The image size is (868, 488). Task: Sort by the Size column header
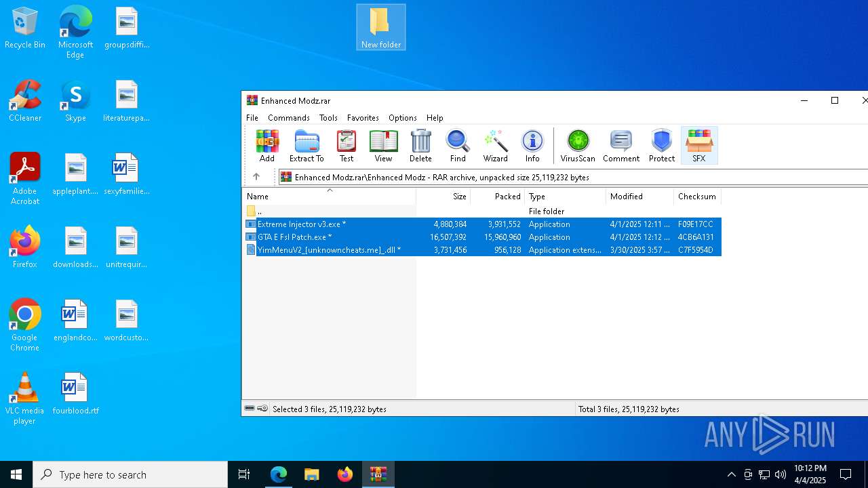click(443, 196)
